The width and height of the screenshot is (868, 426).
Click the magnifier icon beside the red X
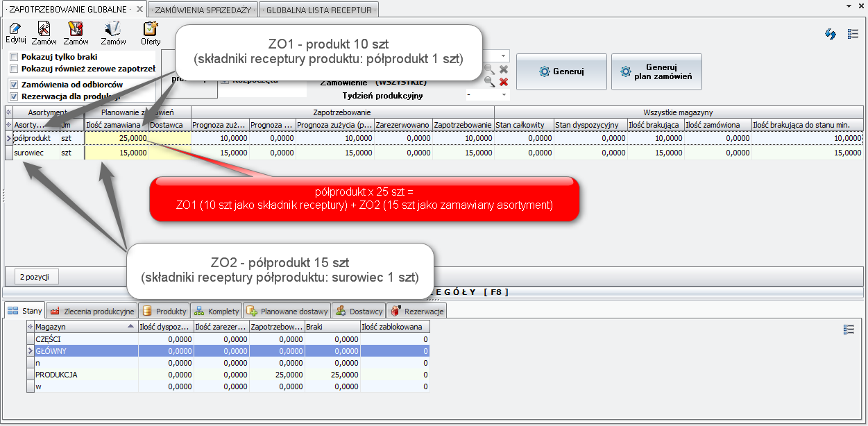tap(490, 82)
